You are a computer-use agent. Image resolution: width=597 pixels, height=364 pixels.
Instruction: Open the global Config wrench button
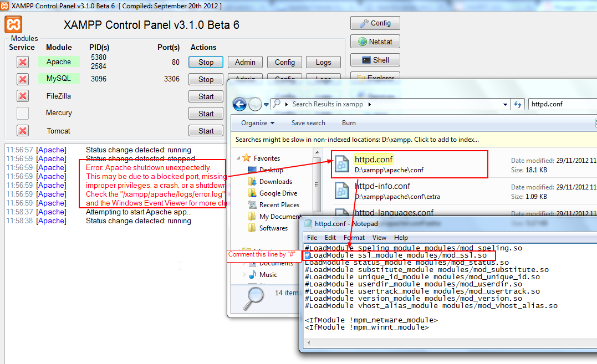tap(375, 23)
